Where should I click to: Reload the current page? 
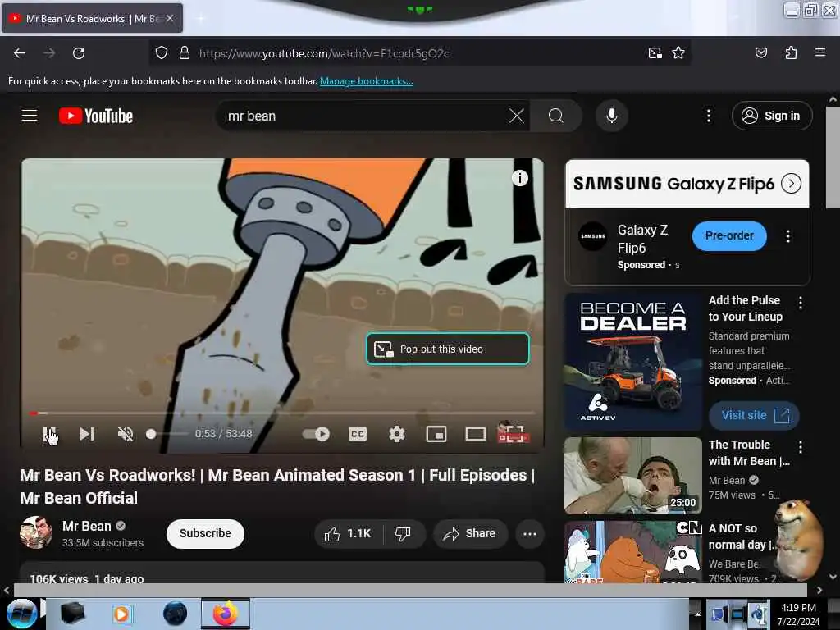[x=79, y=53]
